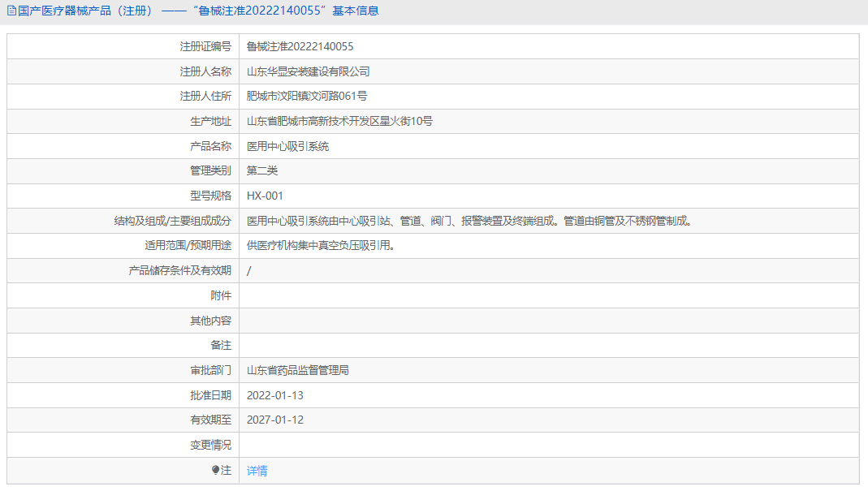Select the slash value for storage conditions
This screenshot has height=491, width=868.
pos(248,271)
